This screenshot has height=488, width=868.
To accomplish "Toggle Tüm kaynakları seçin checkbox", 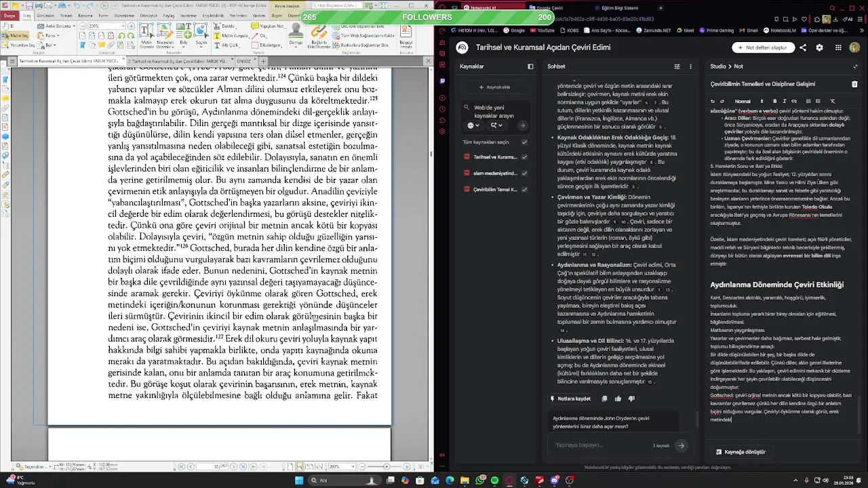I will [x=524, y=142].
